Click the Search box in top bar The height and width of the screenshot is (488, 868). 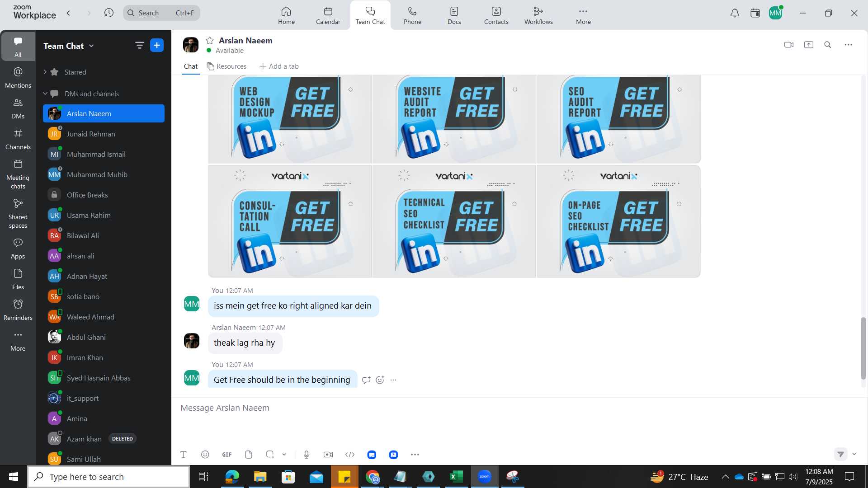(x=161, y=13)
